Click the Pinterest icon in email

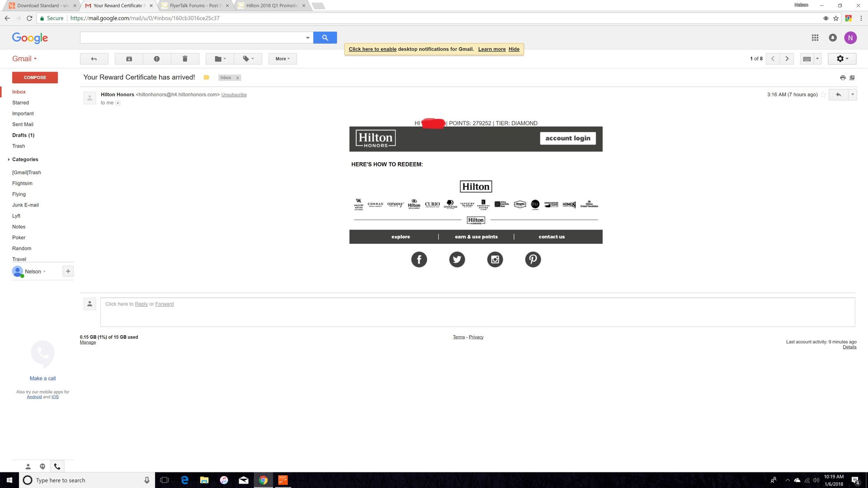point(533,259)
